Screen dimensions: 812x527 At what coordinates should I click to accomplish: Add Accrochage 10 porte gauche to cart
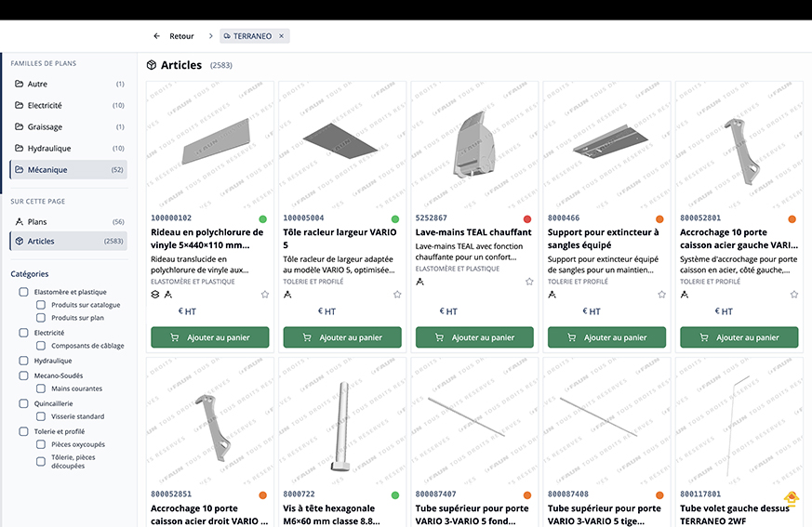point(738,337)
